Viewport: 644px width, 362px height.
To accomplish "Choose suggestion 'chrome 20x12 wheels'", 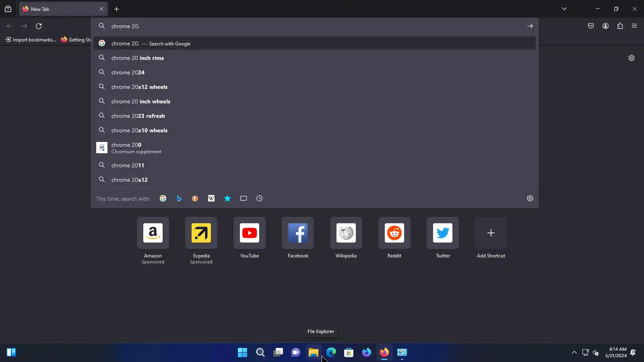I will [315, 87].
